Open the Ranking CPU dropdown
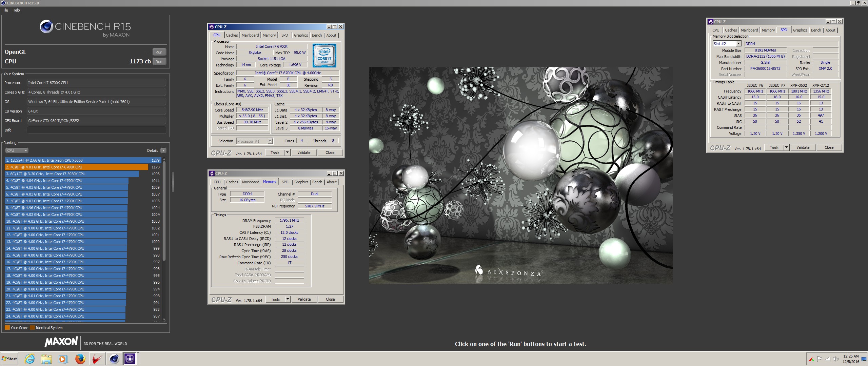 tap(17, 150)
